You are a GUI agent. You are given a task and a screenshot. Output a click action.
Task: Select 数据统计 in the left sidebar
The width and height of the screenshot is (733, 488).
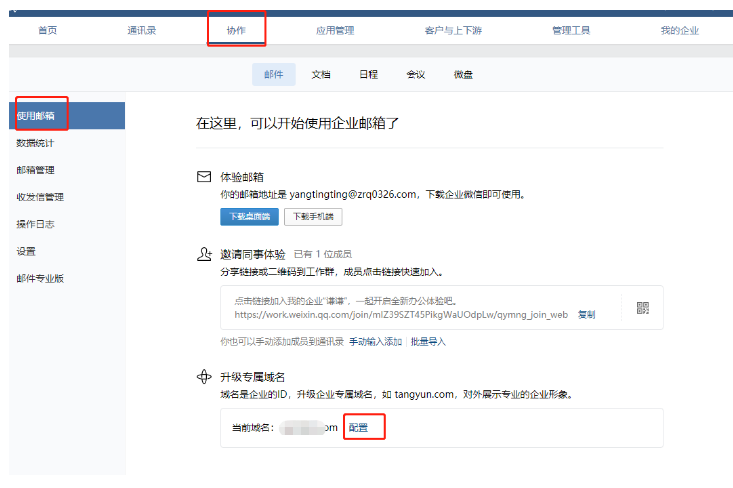pyautogui.click(x=35, y=143)
